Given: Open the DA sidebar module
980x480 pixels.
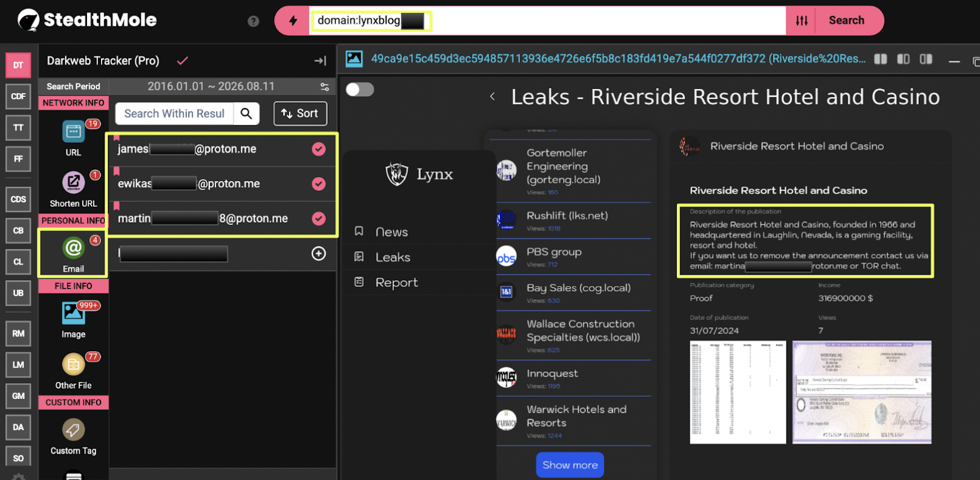Looking at the screenshot, I should point(18,427).
